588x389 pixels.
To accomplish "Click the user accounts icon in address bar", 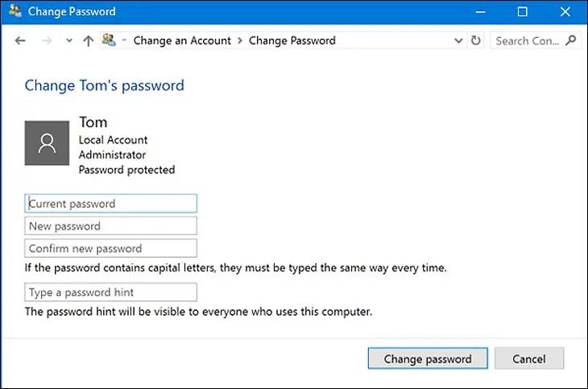I will pos(110,40).
